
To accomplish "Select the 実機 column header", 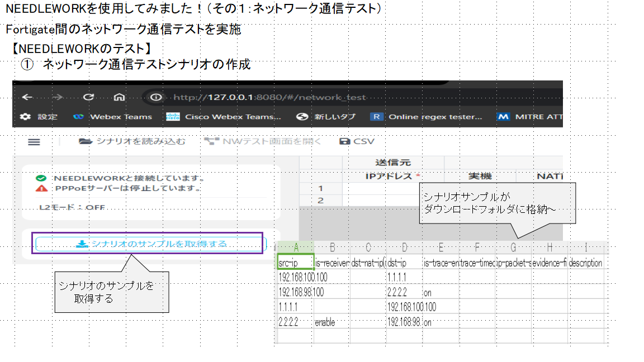I will [480, 176].
